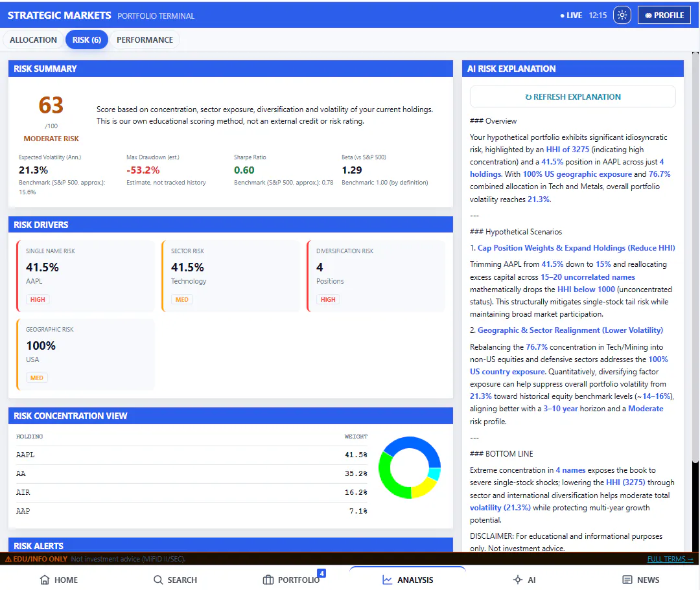
Task: Click '100% US geographic exposure' highlighted text
Action: point(577,174)
